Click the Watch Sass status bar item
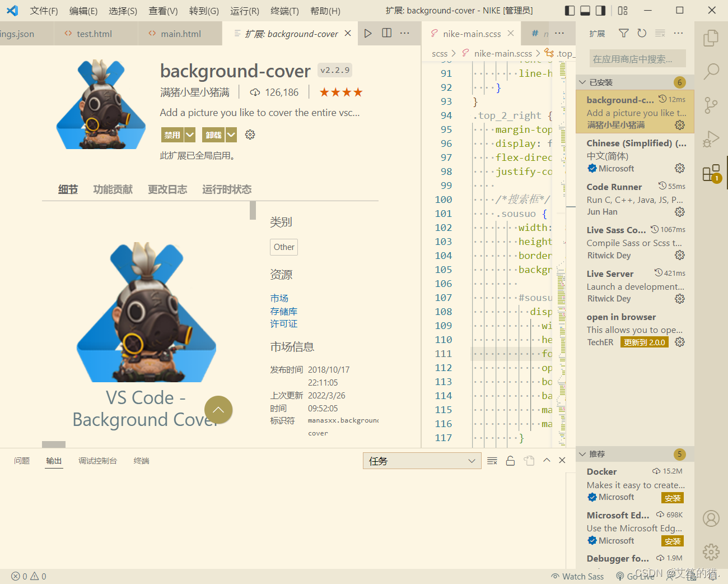728x584 pixels. click(x=577, y=576)
